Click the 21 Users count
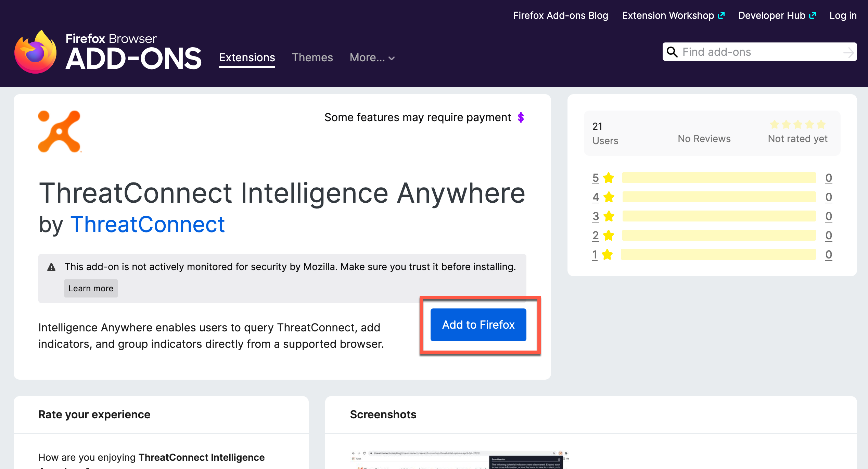The height and width of the screenshot is (469, 868). click(x=605, y=133)
